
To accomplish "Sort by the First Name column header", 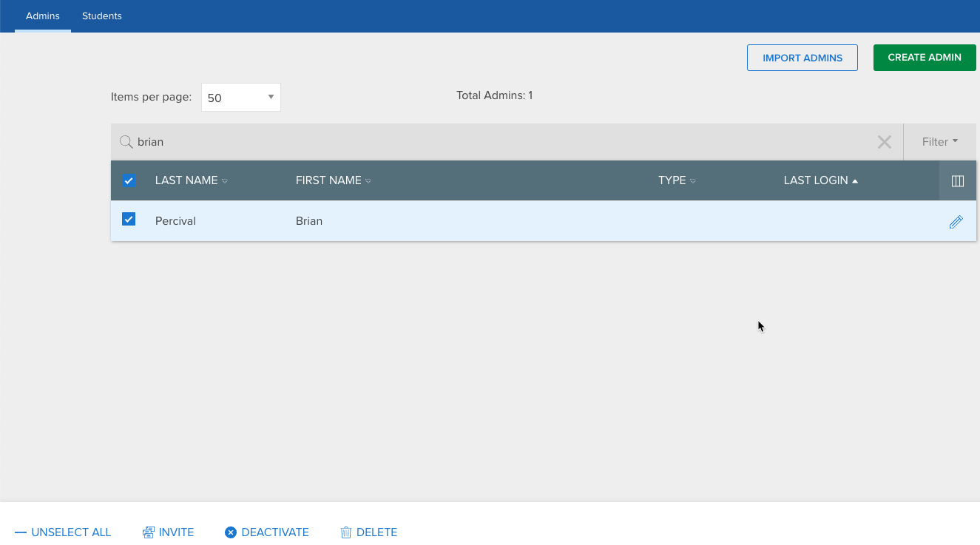I will pyautogui.click(x=328, y=180).
